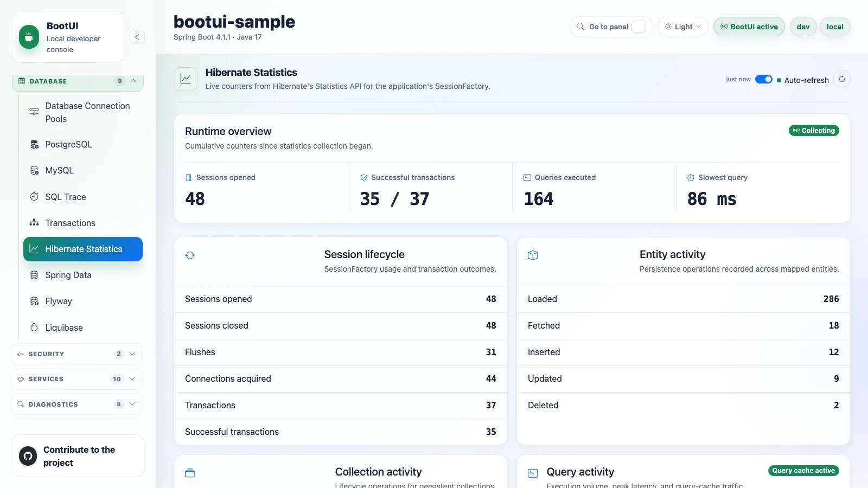This screenshot has width=868, height=488.
Task: Click the Entity activity cube icon
Action: click(x=533, y=255)
